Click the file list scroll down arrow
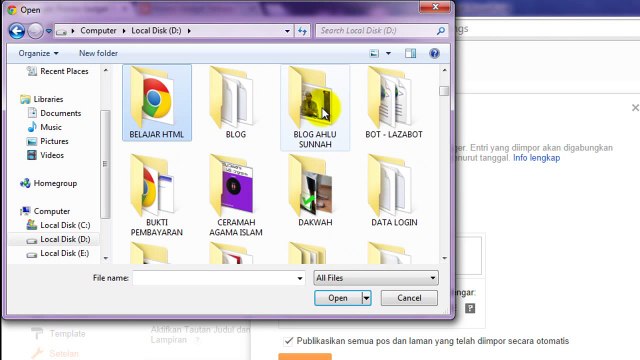640x360 pixels. tap(444, 258)
